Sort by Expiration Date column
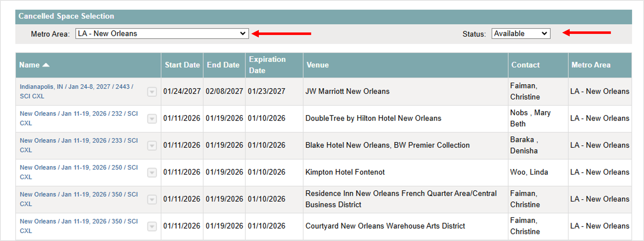This screenshot has width=644, height=241. point(267,65)
